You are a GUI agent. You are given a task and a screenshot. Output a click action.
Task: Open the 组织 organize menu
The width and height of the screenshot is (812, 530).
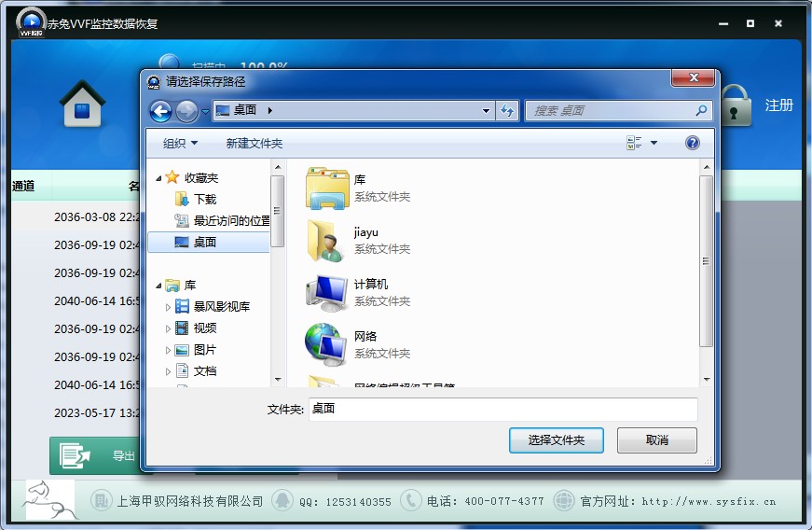(180, 143)
